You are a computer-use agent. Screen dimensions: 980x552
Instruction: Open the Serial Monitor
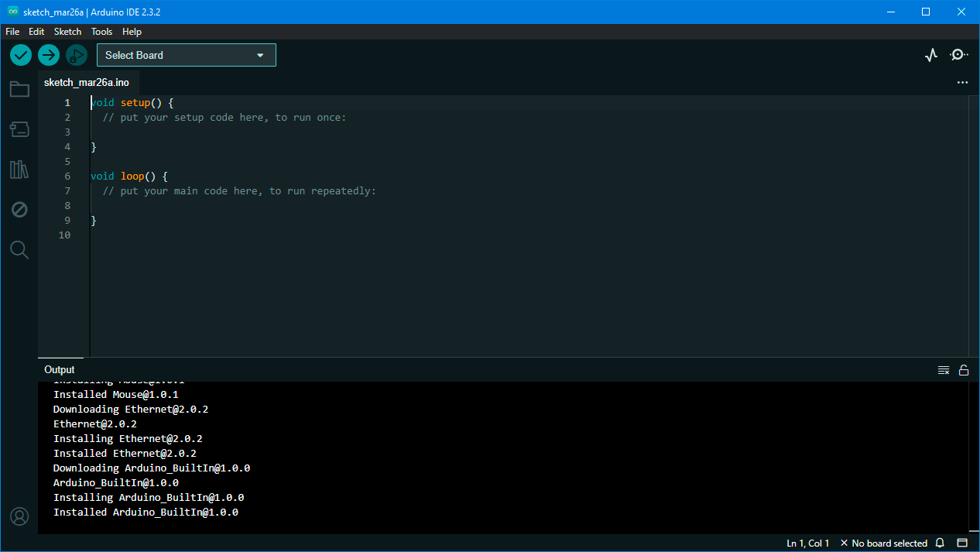(959, 55)
